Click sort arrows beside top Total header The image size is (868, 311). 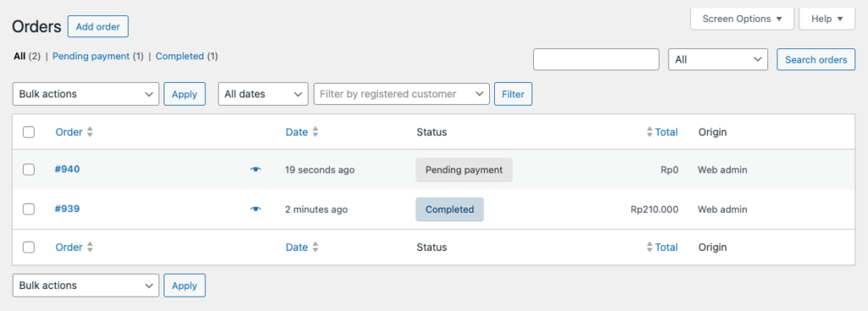click(649, 132)
